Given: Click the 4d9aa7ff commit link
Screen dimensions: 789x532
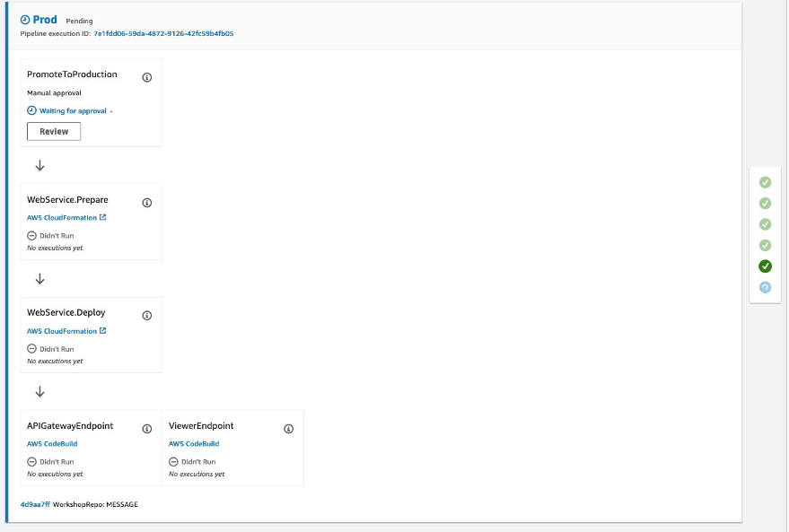Looking at the screenshot, I should 37,504.
